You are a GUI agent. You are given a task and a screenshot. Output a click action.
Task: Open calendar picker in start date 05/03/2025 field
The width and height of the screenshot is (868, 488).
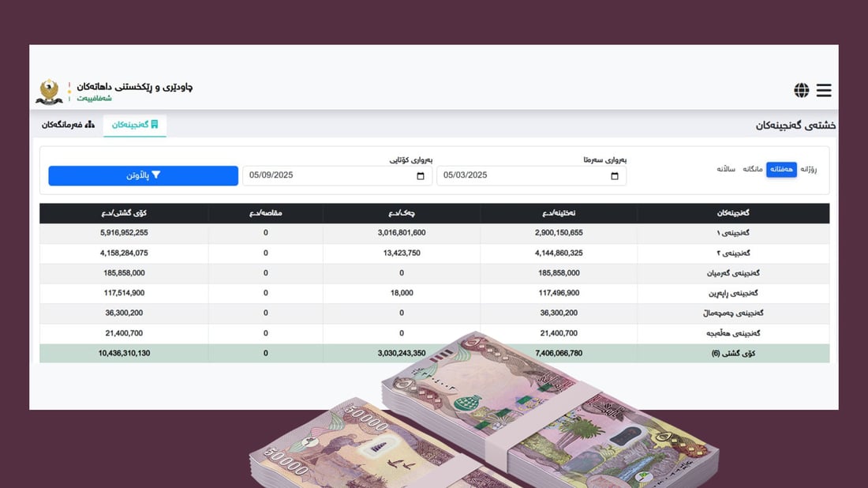(x=615, y=175)
